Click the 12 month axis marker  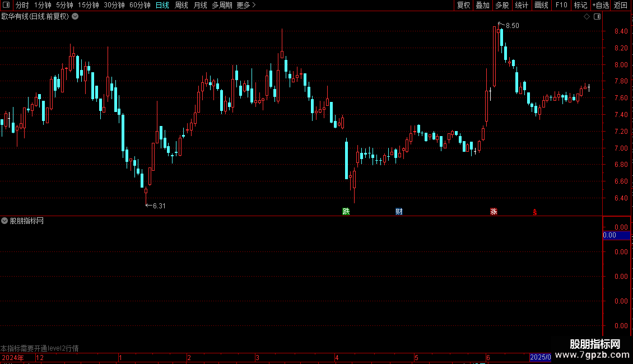[x=40, y=357]
